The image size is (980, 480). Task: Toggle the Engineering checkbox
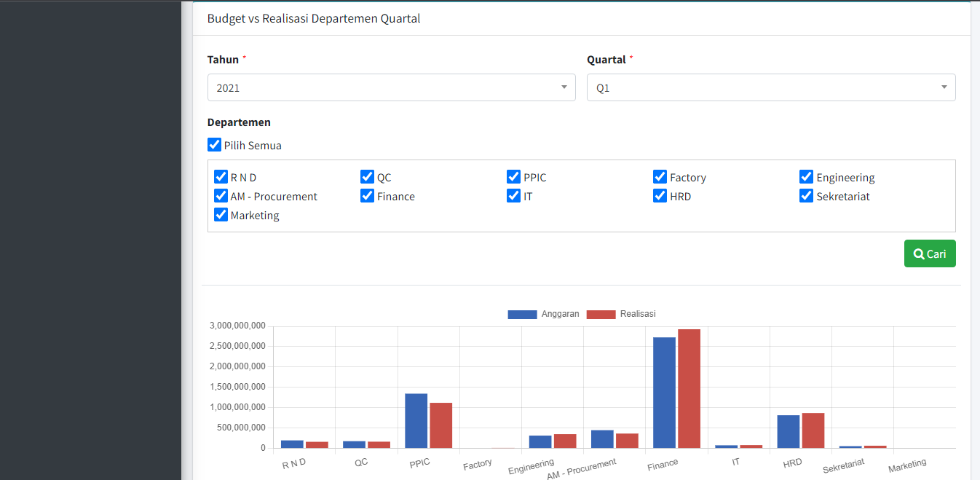tap(806, 177)
